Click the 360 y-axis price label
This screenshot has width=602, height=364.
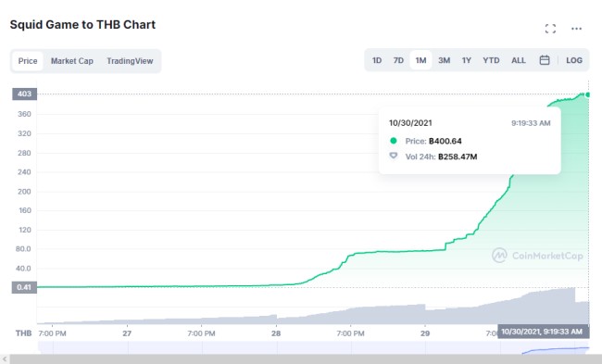pos(24,114)
